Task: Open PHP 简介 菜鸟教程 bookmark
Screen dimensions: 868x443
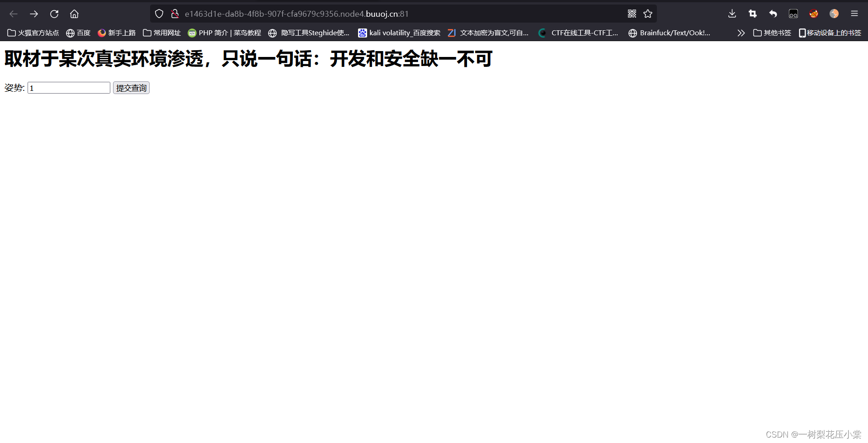Action: pos(225,33)
